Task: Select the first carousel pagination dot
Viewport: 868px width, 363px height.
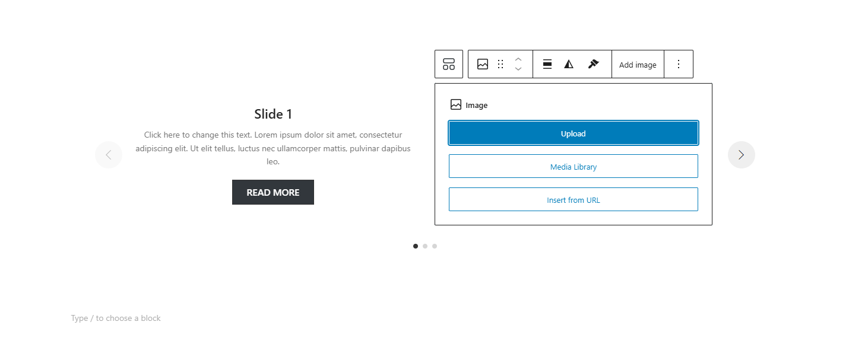Action: click(416, 246)
